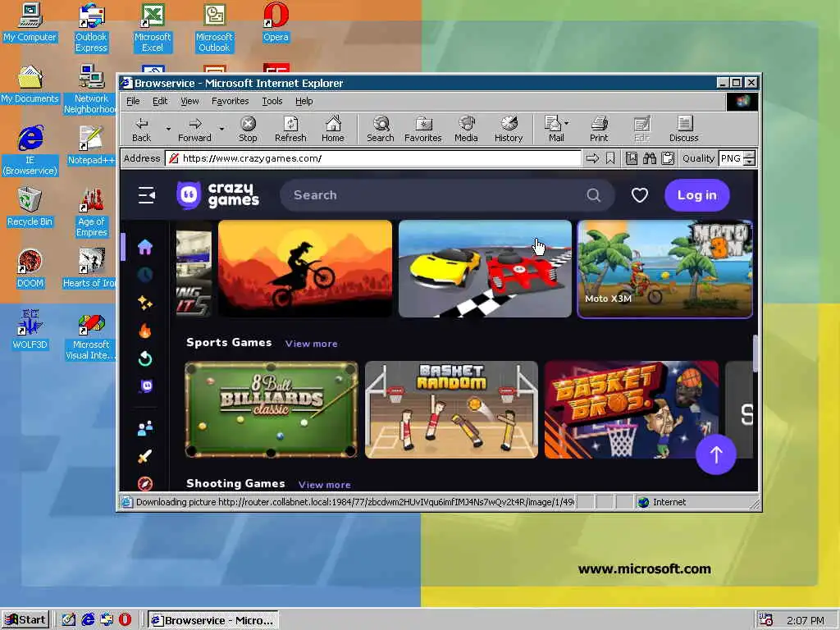Click the CrazyGames logo
This screenshot has width=840, height=630.
click(217, 195)
